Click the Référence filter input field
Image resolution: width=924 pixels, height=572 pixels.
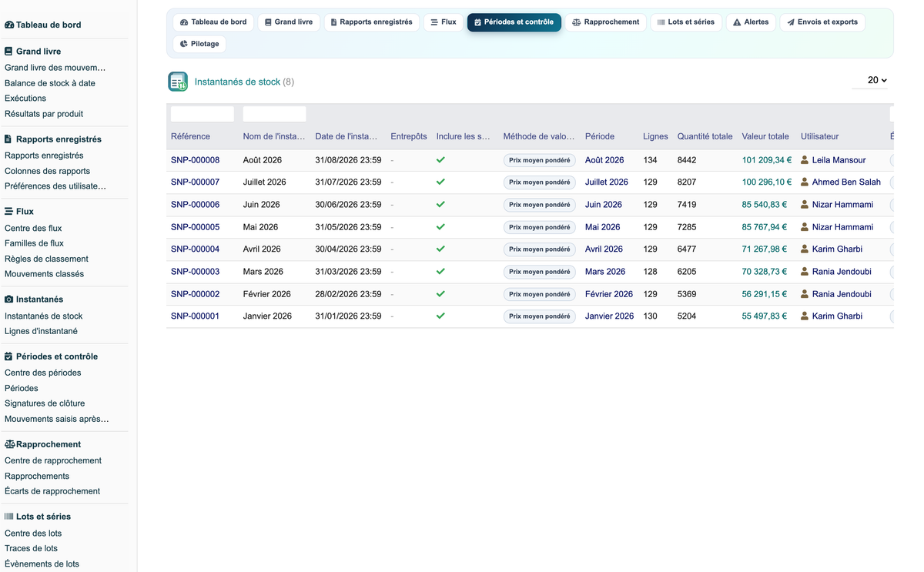coord(203,114)
